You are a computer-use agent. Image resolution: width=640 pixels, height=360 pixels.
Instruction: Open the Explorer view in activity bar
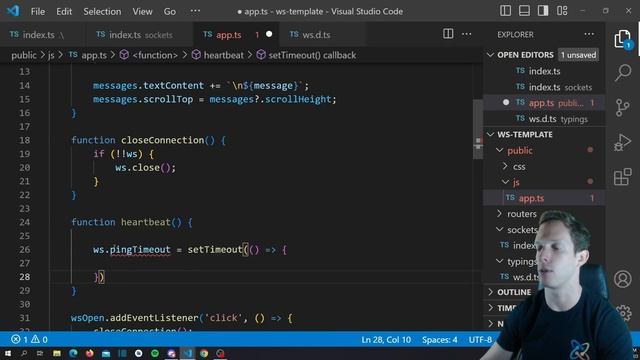click(623, 39)
